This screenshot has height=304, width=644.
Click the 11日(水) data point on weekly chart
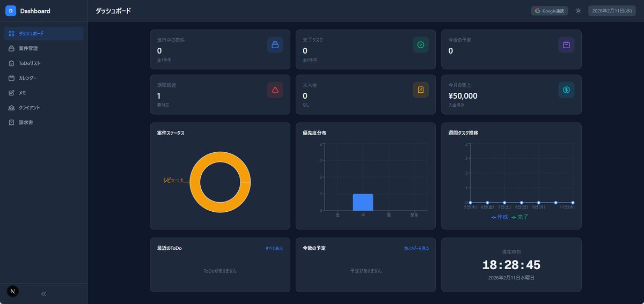coord(573,203)
